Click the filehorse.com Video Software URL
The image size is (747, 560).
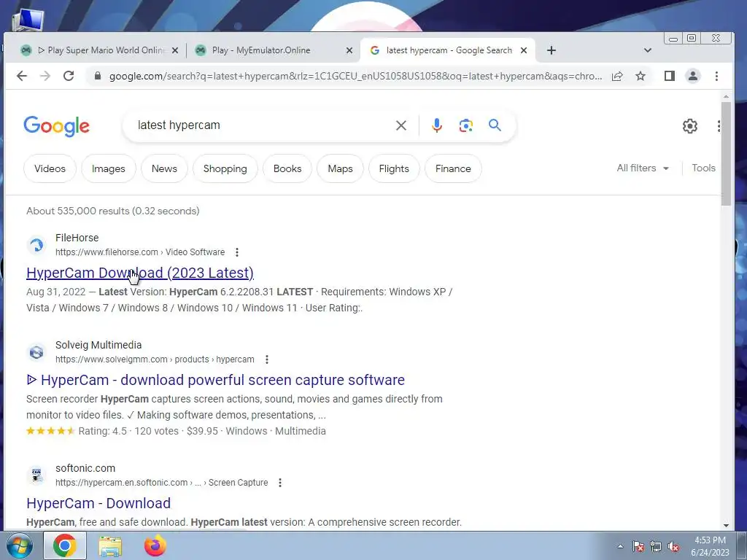140,252
